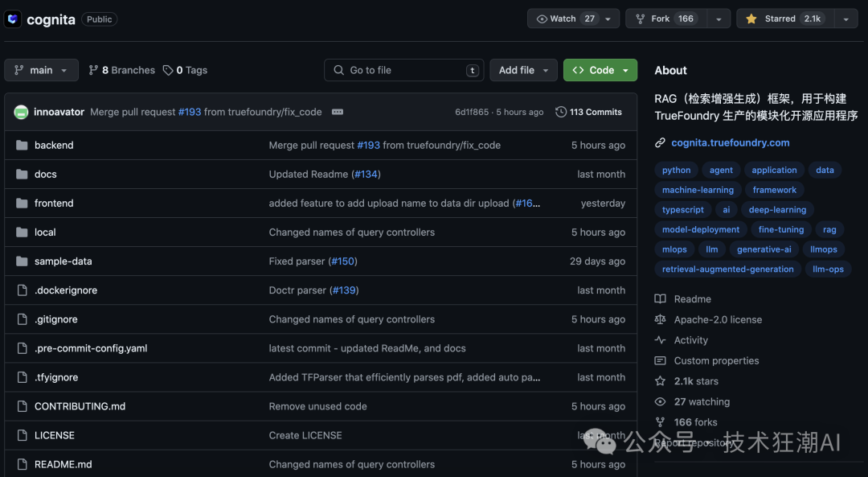
Task: Select the llmops topic tag
Action: pyautogui.click(x=823, y=249)
